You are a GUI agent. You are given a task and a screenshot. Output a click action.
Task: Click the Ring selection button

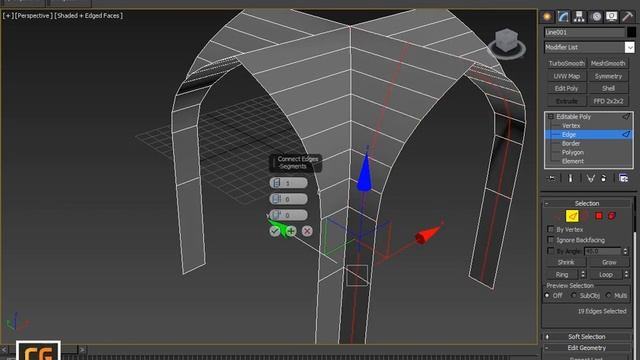[x=562, y=274]
